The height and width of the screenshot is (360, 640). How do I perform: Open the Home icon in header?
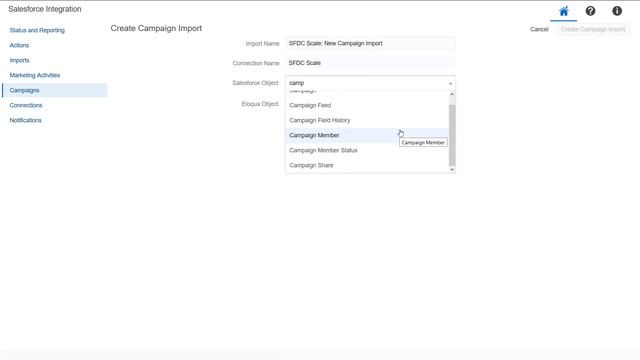tap(564, 11)
